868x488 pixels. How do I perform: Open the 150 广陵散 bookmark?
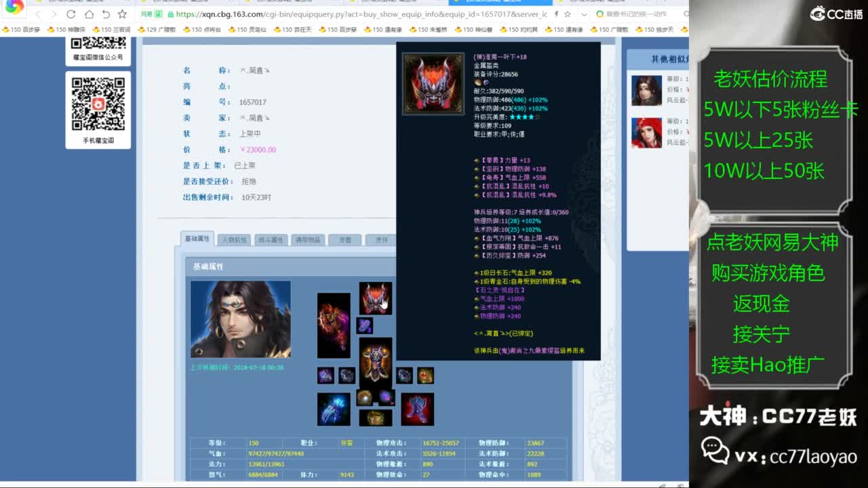click(610, 30)
